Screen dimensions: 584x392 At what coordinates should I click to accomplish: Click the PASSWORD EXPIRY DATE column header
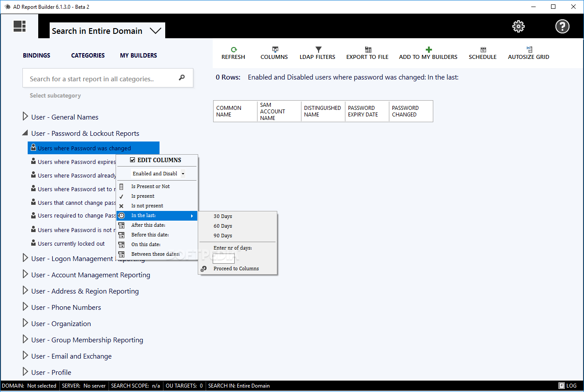367,111
